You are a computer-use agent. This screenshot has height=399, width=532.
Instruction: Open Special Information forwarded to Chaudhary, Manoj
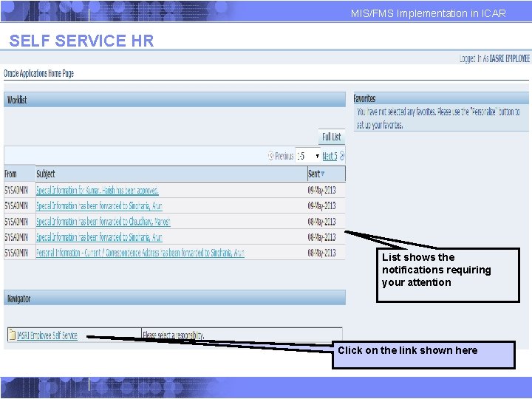[103, 222]
